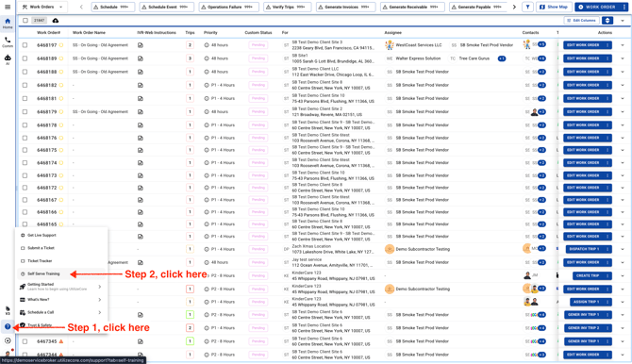Expand the What's New? submenu arrow
Viewport: 632px width, 364px height.
coord(100,300)
